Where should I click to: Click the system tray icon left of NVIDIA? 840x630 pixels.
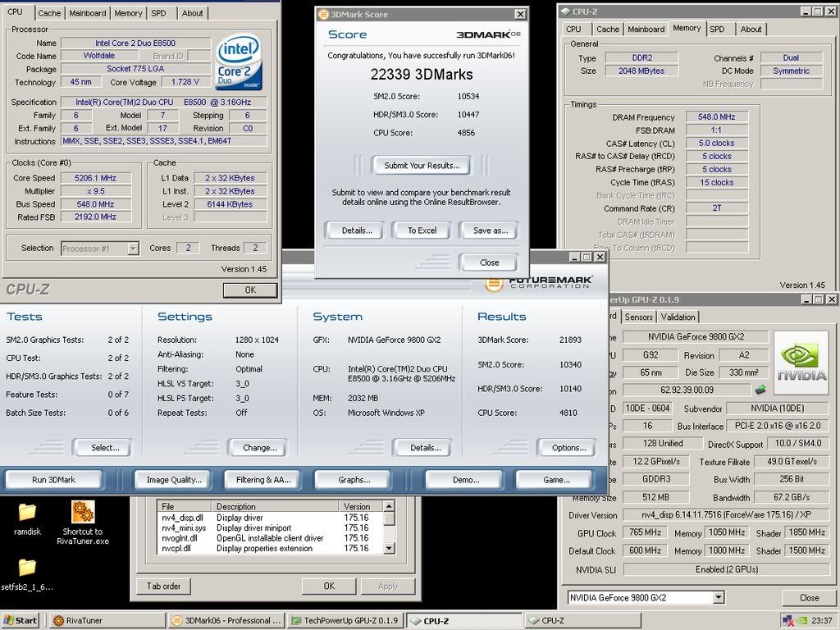click(787, 620)
